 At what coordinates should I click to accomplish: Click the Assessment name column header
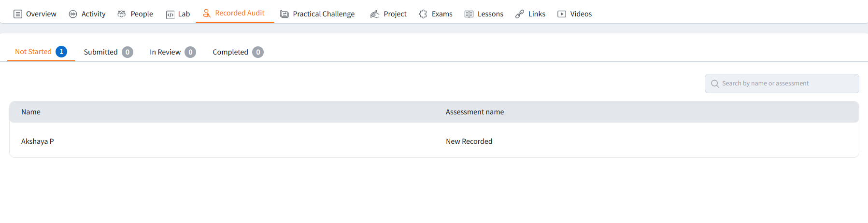(x=475, y=112)
